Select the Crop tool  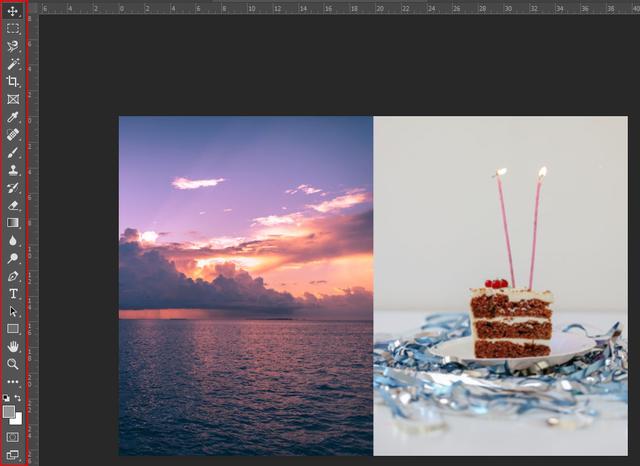pyautogui.click(x=13, y=82)
